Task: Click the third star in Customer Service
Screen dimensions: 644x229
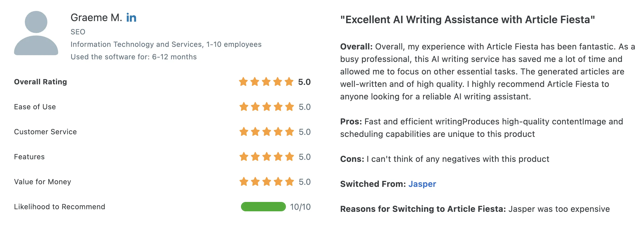Action: pos(267,132)
